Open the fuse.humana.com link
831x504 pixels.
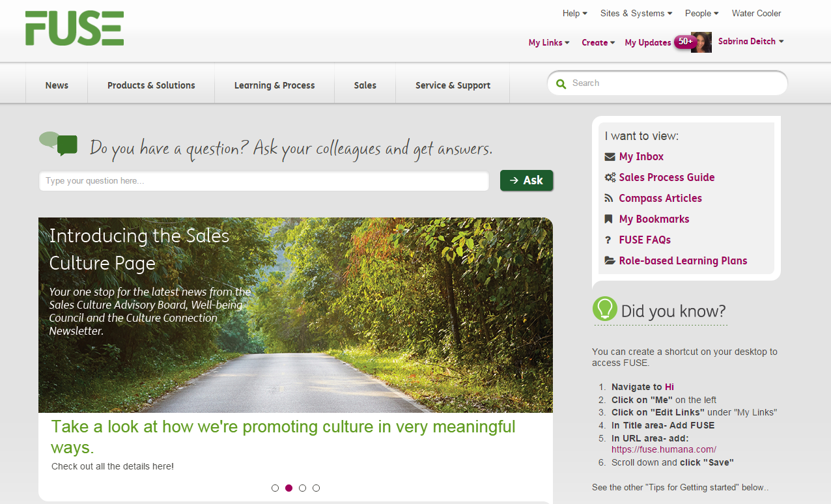(x=664, y=449)
